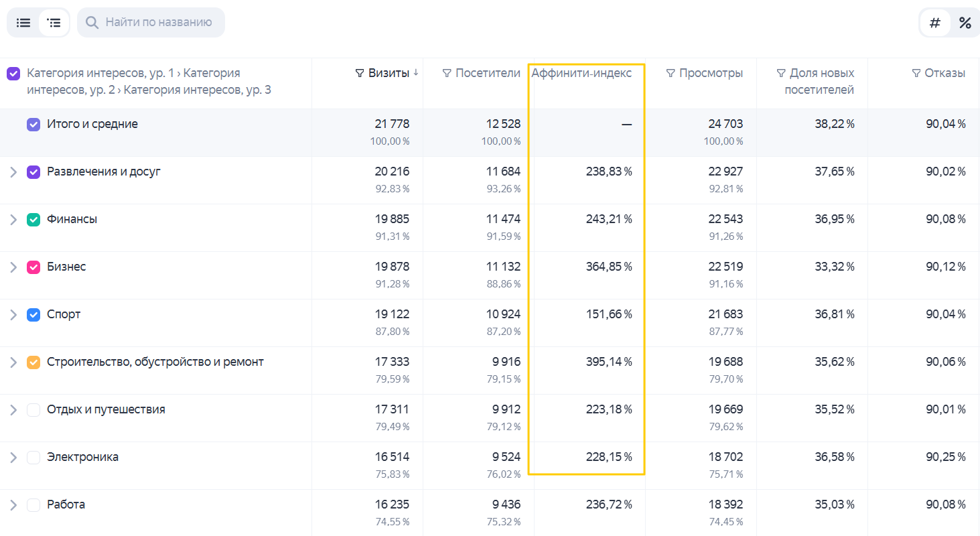Click affinity value 364,85 % for Бизнес
Viewport: 980px width, 536px height.
(x=609, y=267)
